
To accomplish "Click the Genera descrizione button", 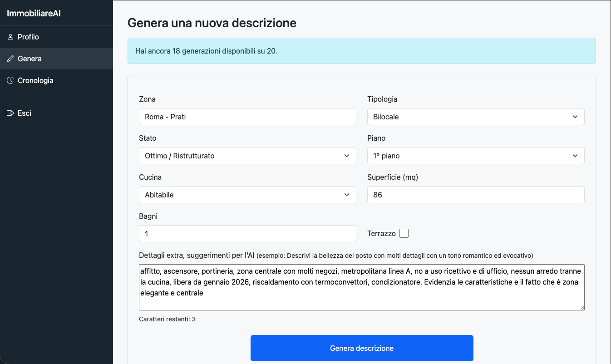I will [362, 348].
